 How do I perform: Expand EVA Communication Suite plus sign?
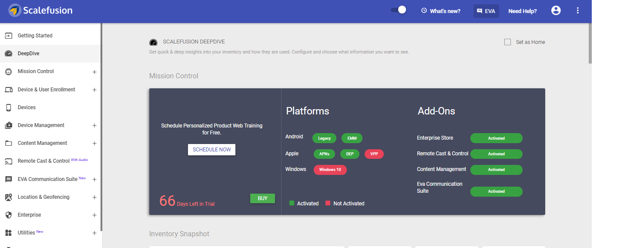[94, 179]
